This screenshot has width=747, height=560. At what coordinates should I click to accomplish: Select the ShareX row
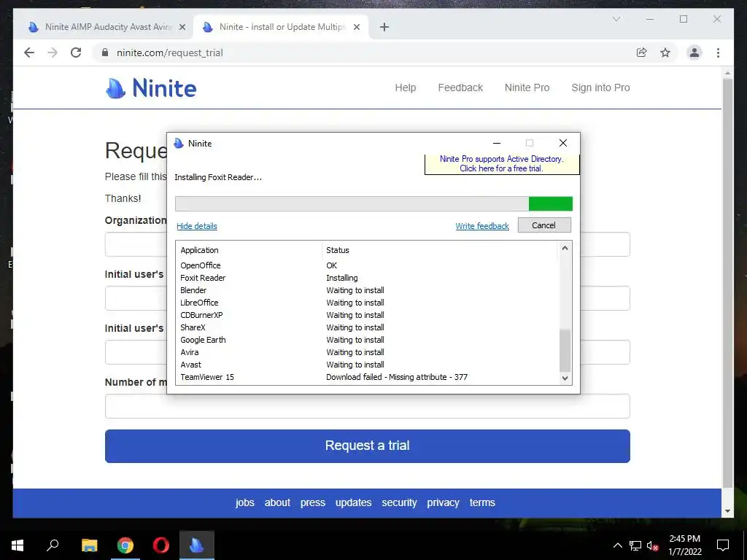[x=368, y=327]
